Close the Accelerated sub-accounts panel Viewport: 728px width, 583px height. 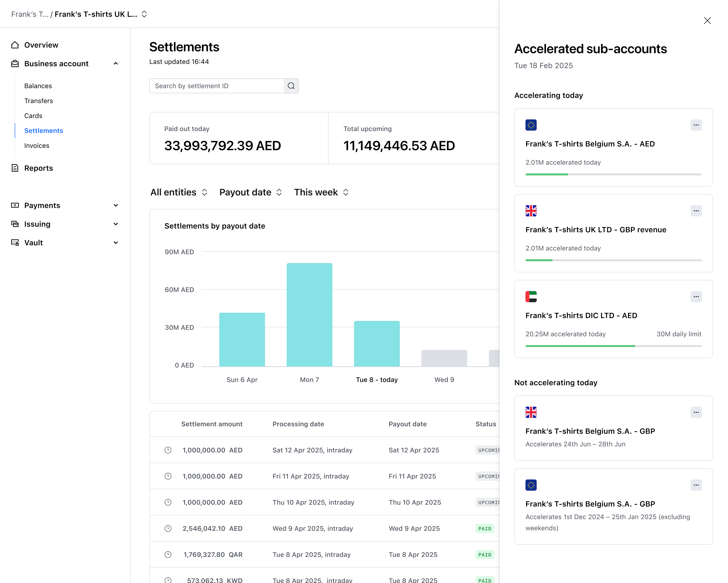(x=707, y=21)
